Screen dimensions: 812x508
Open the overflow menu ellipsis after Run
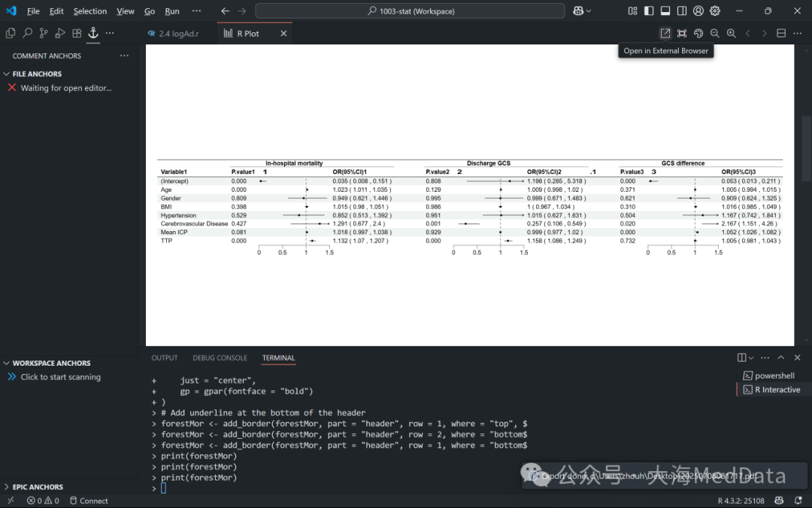click(x=196, y=11)
